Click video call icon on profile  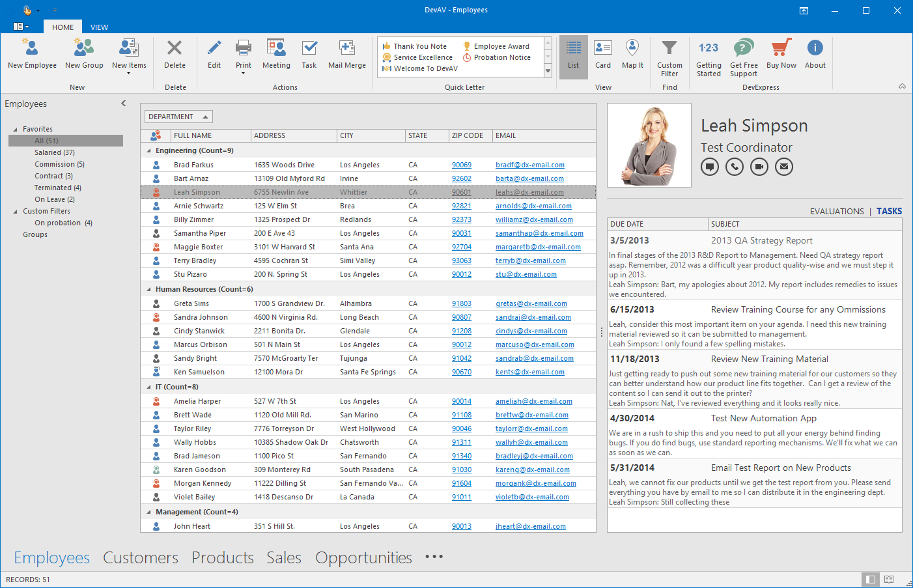coord(759,167)
